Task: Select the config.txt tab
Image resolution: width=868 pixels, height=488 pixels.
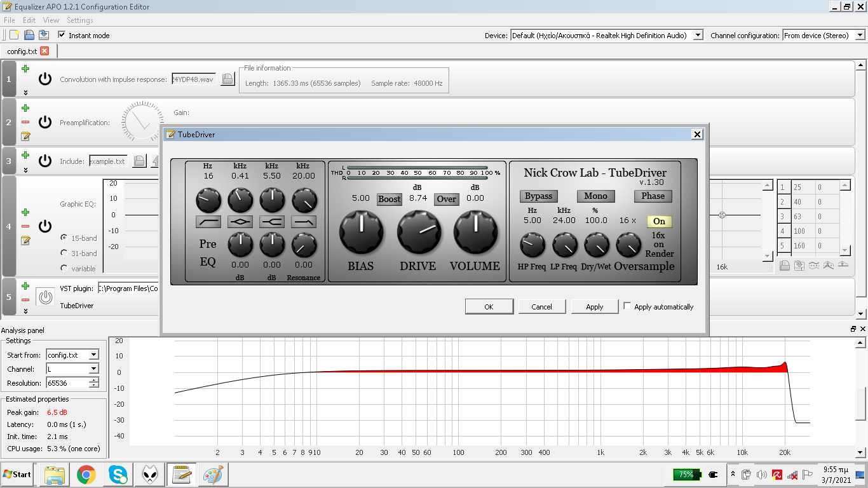Action: coord(22,51)
